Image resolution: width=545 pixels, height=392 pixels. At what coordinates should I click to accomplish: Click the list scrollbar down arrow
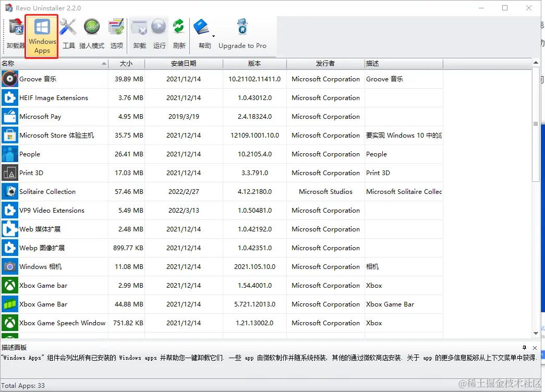click(536, 333)
